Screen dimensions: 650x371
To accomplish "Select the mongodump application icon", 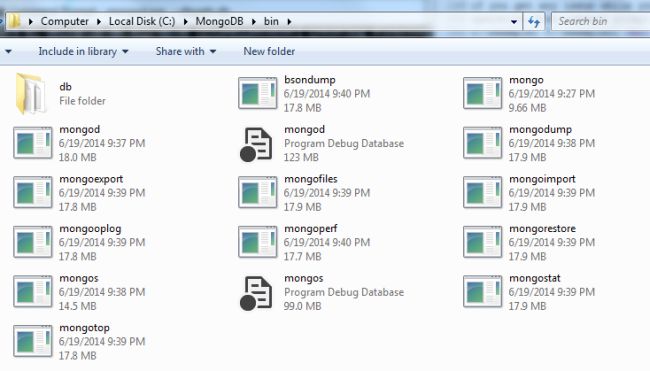I will [x=483, y=143].
